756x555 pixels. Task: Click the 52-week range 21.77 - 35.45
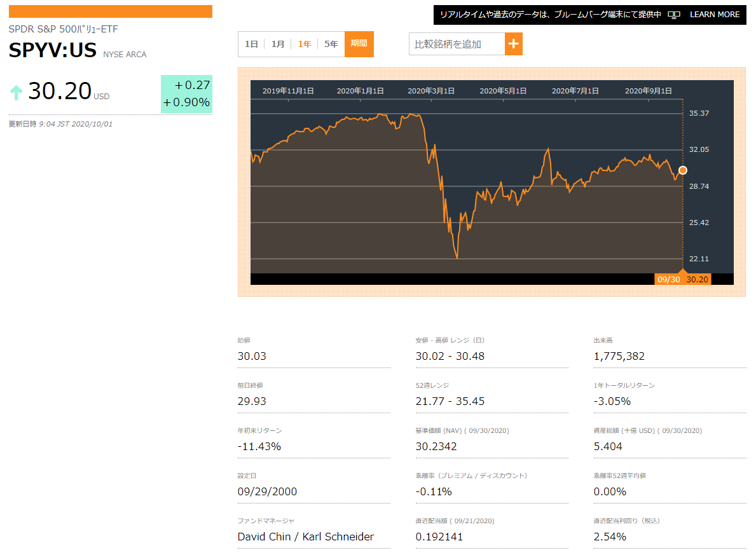[x=450, y=401]
